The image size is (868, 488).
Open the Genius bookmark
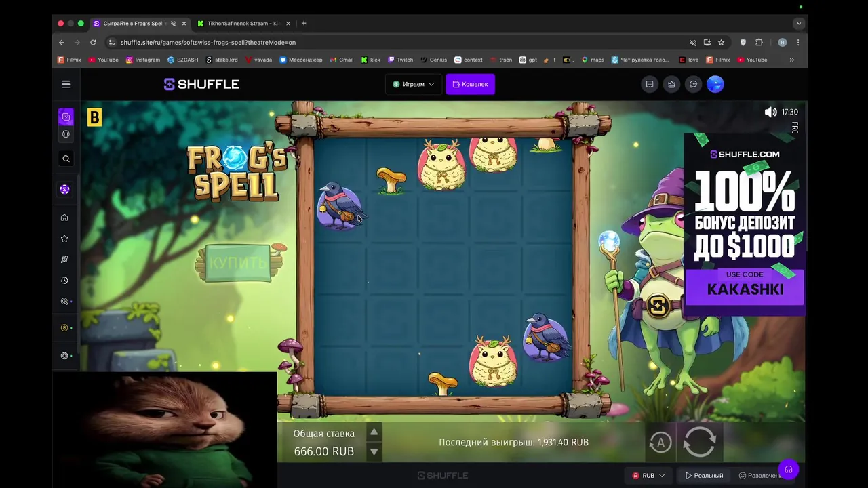point(433,60)
